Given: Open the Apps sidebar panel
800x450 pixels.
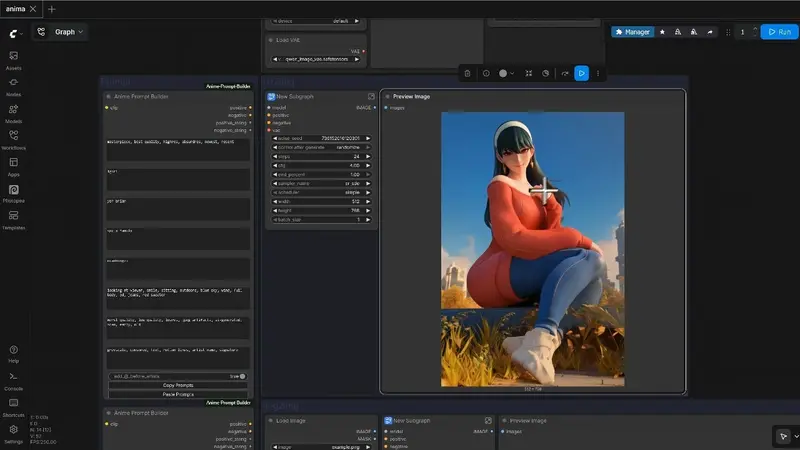Looking at the screenshot, I should (x=13, y=166).
